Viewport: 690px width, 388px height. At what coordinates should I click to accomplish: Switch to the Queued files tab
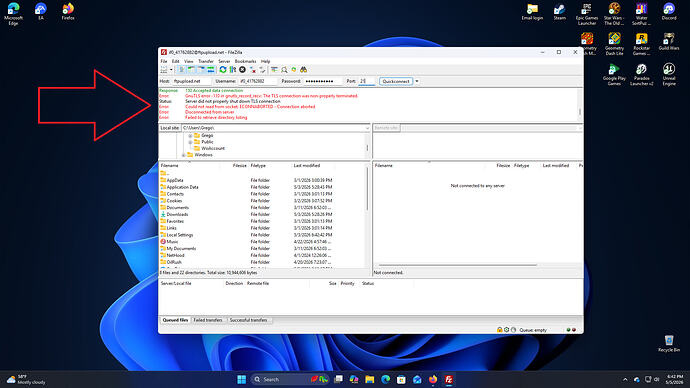pos(175,320)
